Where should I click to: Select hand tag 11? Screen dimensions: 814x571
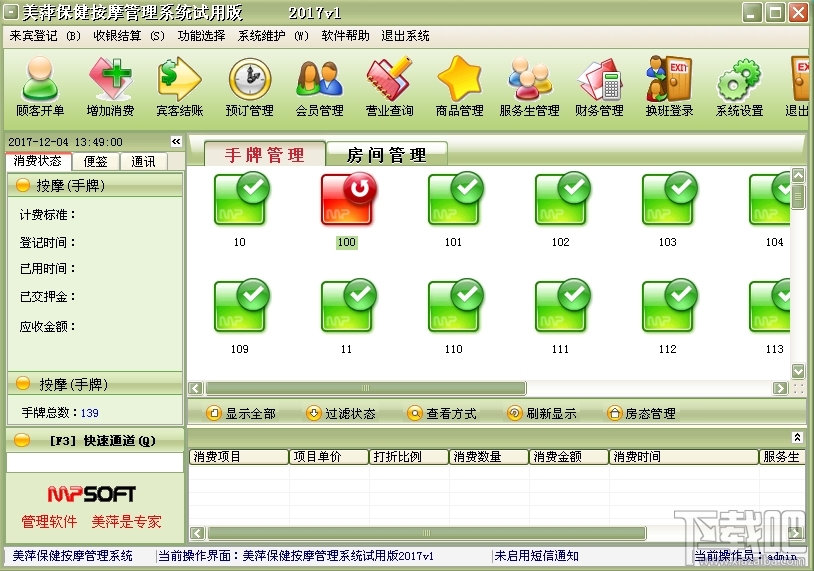(348, 306)
